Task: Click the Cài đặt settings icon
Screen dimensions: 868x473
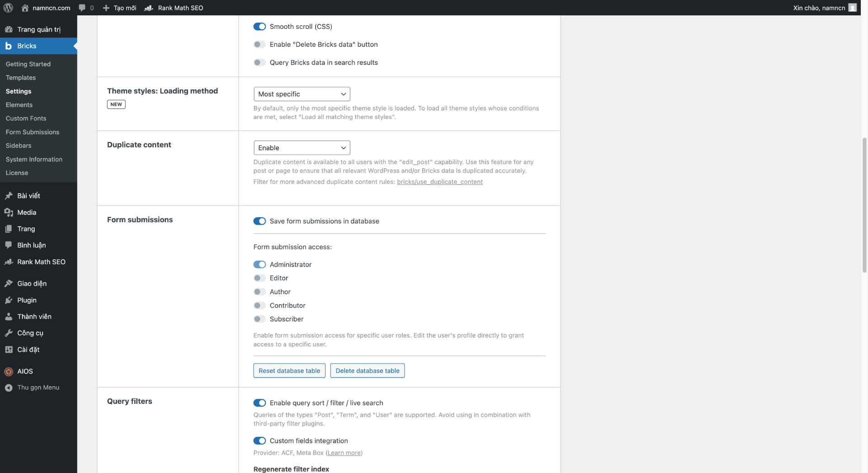Action: (x=9, y=350)
